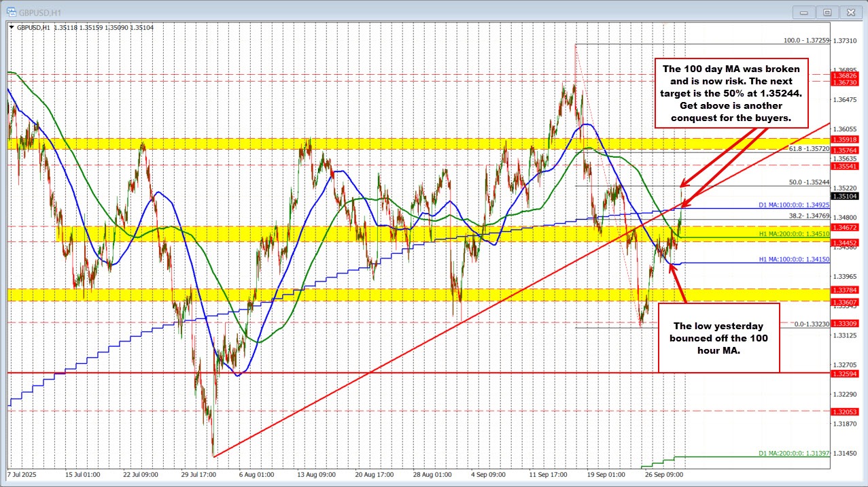Click the 38.2 Fibonacci label 1.34769
Screen dimensions: 868x487
808,216
